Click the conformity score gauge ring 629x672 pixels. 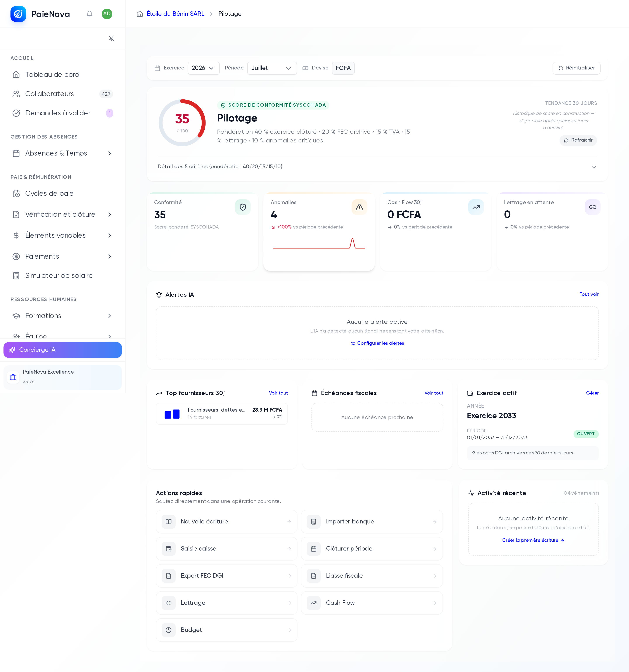pyautogui.click(x=182, y=123)
